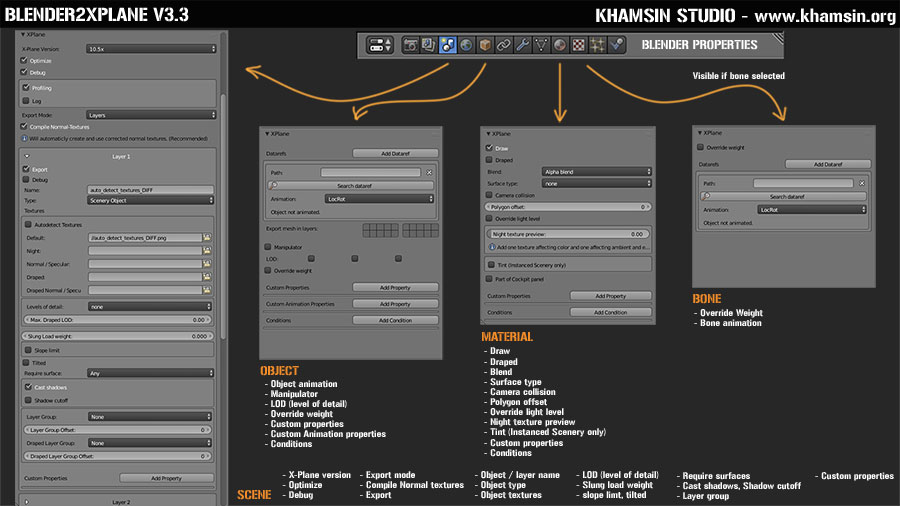Uncheck the Cast shadows checkbox

(29, 387)
